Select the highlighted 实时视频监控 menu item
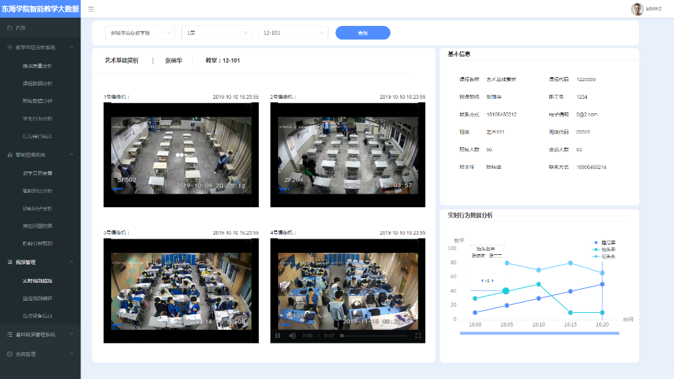This screenshot has height=379, width=674. (37, 281)
